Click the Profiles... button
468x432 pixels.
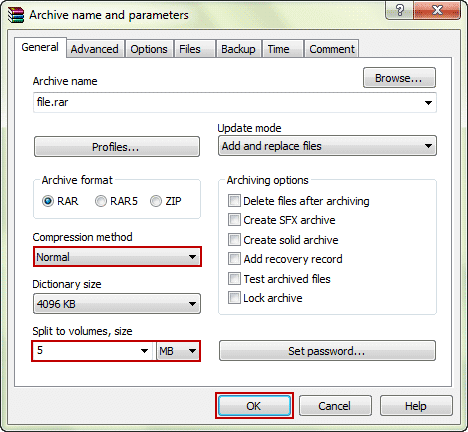117,146
